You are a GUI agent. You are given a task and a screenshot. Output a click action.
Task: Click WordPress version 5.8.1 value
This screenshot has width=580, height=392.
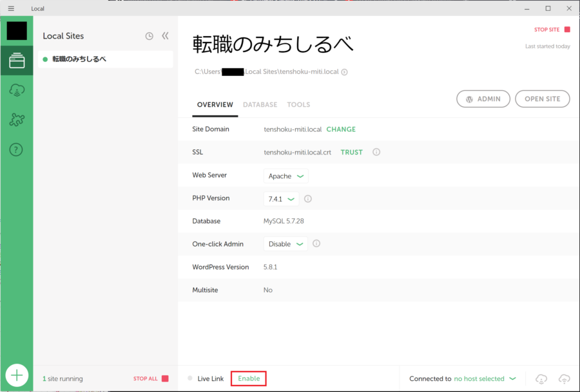271,267
